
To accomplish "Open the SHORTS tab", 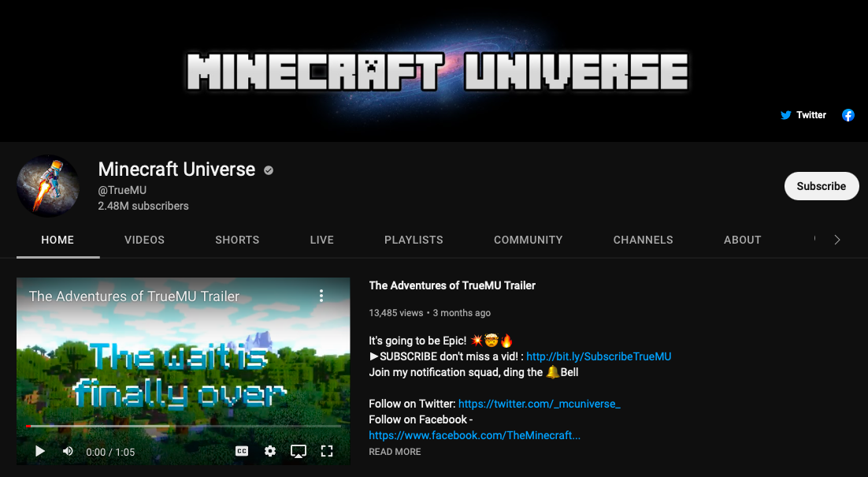I will [237, 240].
